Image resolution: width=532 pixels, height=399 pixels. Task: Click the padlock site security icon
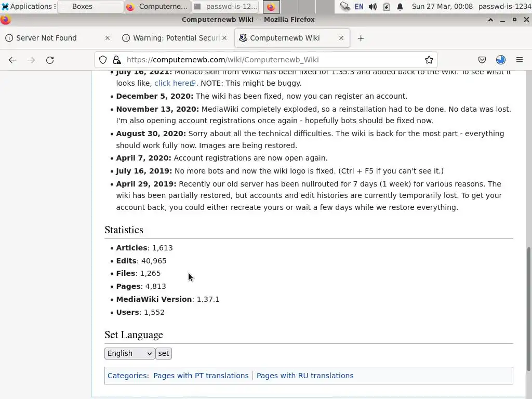(x=117, y=60)
